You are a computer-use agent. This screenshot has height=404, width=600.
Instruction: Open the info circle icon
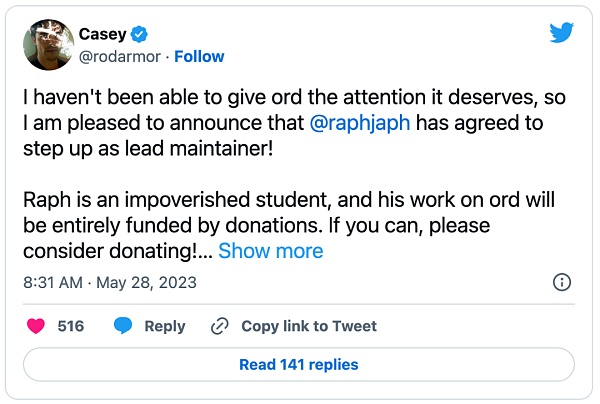(562, 282)
